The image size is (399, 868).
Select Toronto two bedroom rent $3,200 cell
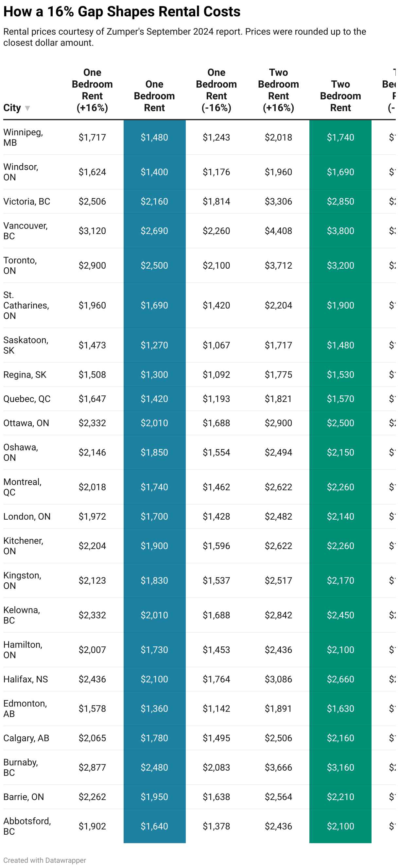click(340, 265)
